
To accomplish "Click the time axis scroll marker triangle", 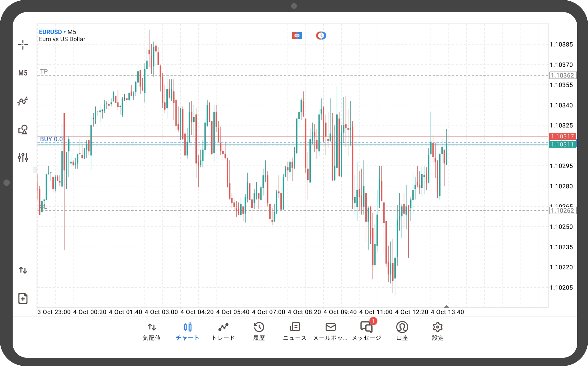I will [447, 306].
